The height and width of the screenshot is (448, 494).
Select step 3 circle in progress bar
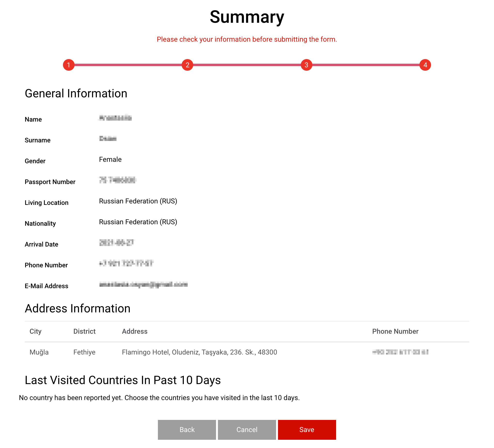(x=306, y=65)
